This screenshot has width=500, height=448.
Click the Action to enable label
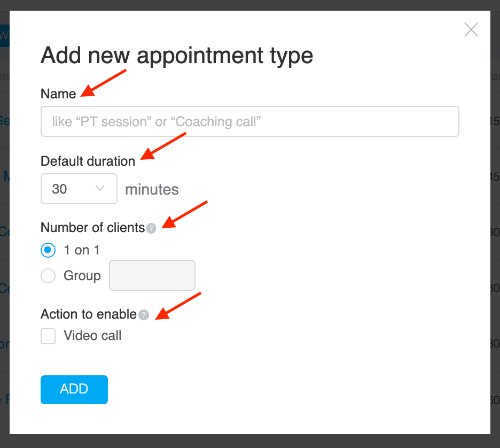click(89, 314)
